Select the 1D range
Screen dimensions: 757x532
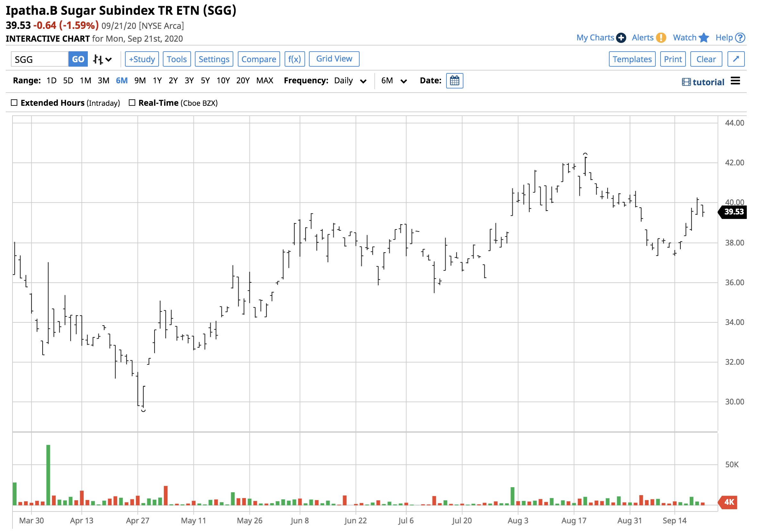point(51,81)
